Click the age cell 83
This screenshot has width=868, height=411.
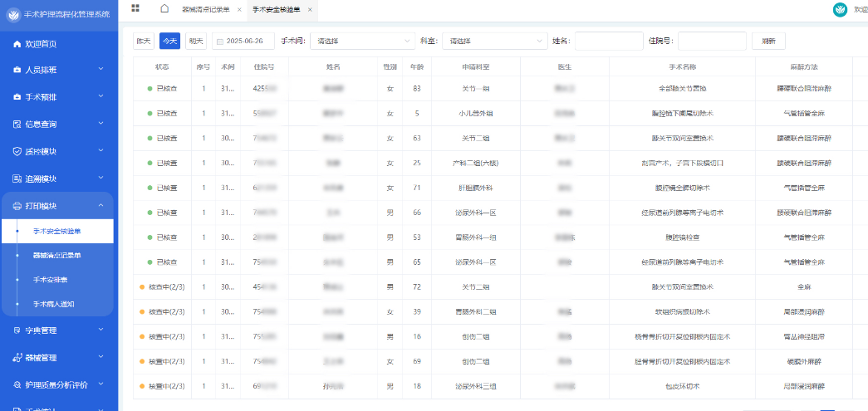point(417,89)
